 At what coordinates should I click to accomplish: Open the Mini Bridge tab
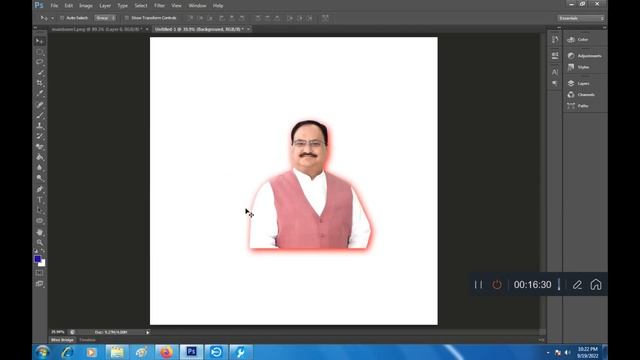click(x=62, y=340)
